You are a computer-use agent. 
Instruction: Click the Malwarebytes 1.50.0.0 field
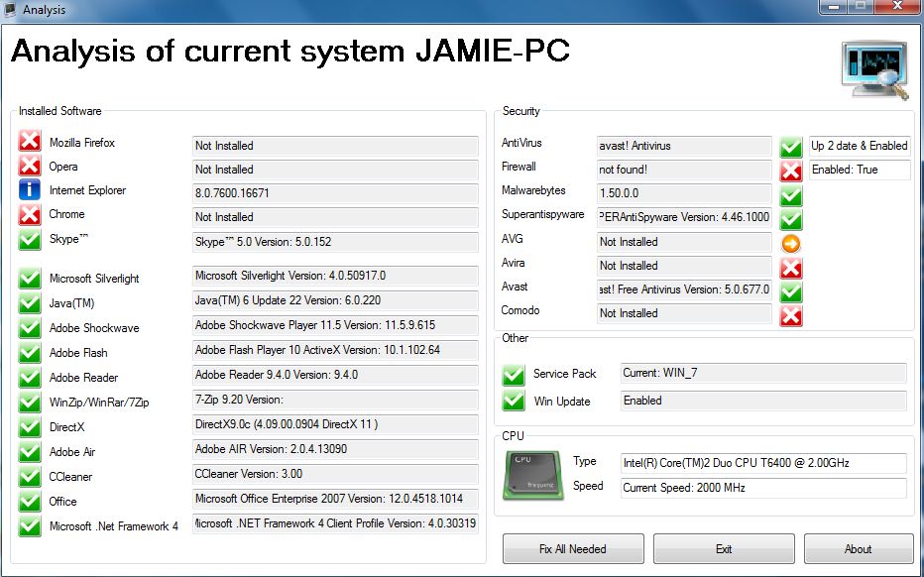point(684,193)
